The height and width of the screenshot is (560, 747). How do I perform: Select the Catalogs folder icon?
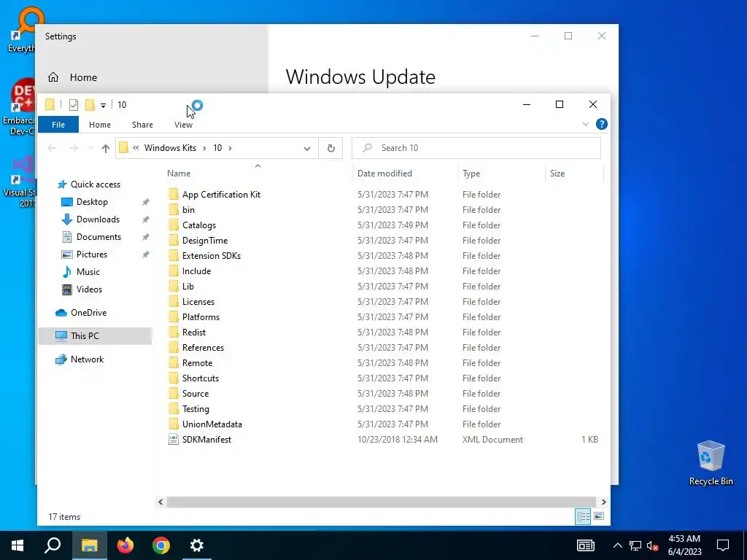174,225
